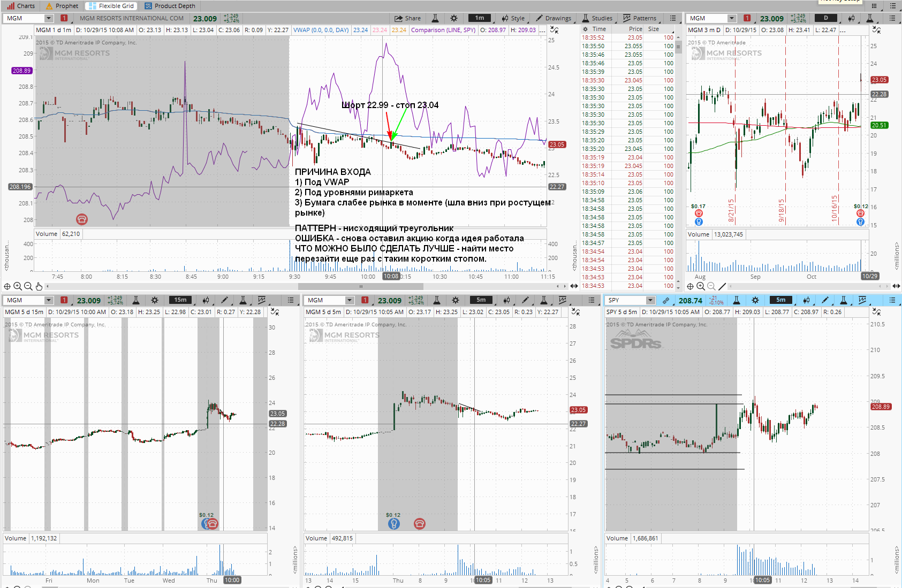902x588 pixels.
Task: Select crosshair pointer tool below the main chart
Action: coord(7,286)
